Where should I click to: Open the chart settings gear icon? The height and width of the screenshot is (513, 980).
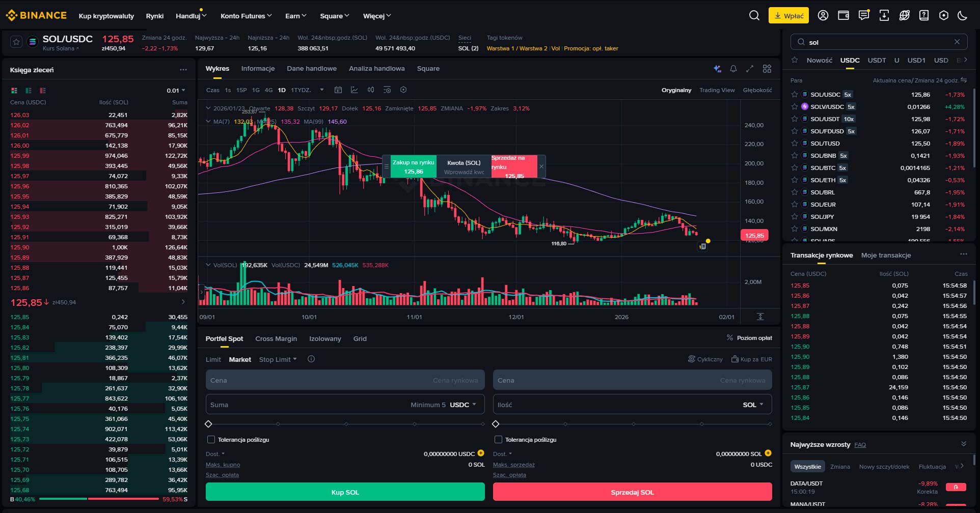(x=403, y=90)
